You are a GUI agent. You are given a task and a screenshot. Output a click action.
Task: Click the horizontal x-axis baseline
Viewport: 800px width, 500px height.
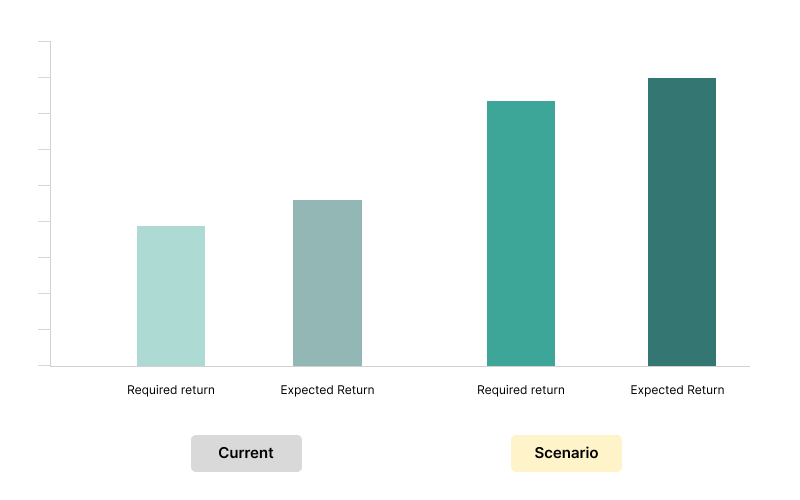400,366
